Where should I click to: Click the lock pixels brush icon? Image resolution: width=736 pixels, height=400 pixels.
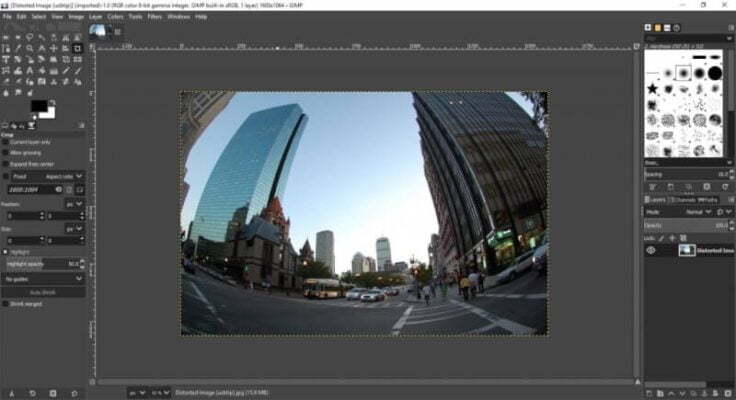pyautogui.click(x=662, y=238)
